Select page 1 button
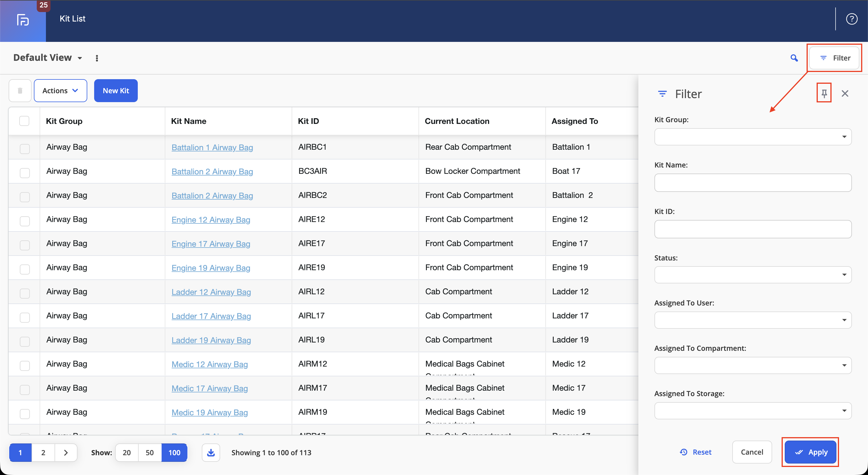This screenshot has height=475, width=868. [20, 452]
